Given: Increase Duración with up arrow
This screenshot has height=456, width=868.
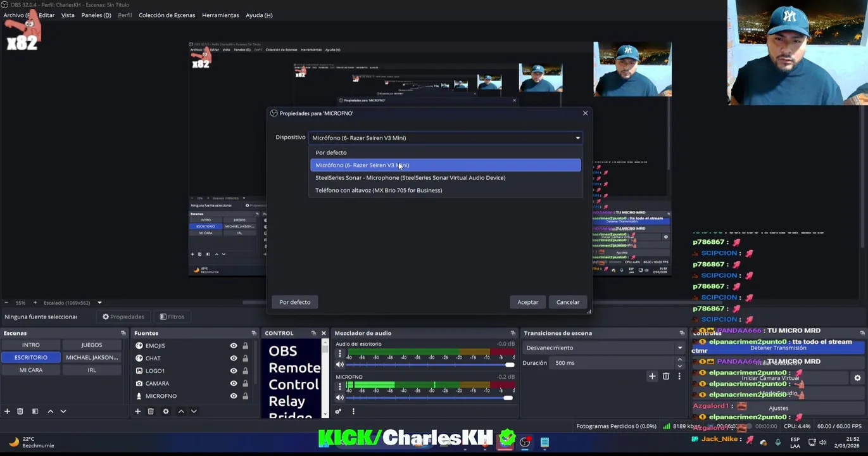Looking at the screenshot, I should pyautogui.click(x=680, y=360).
